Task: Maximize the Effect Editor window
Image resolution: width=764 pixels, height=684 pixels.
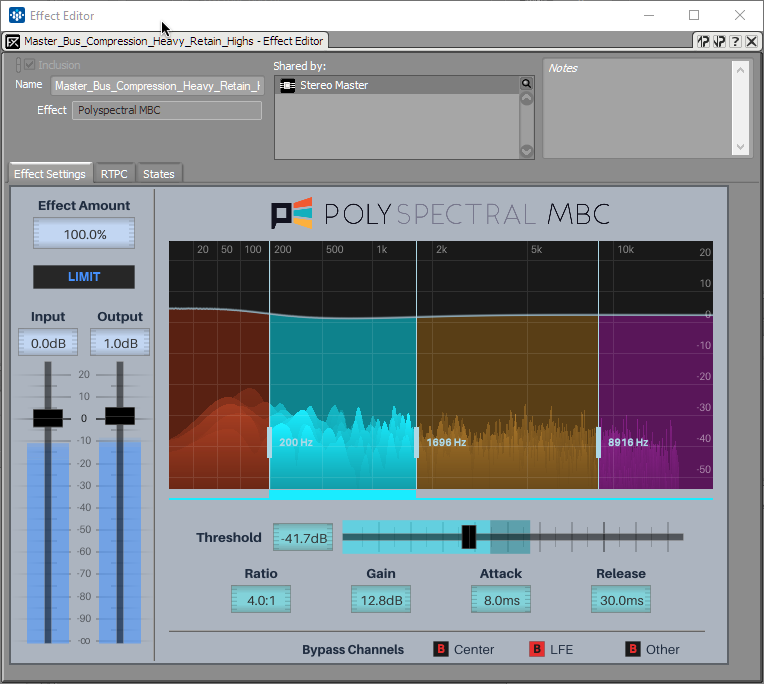Action: 694,16
